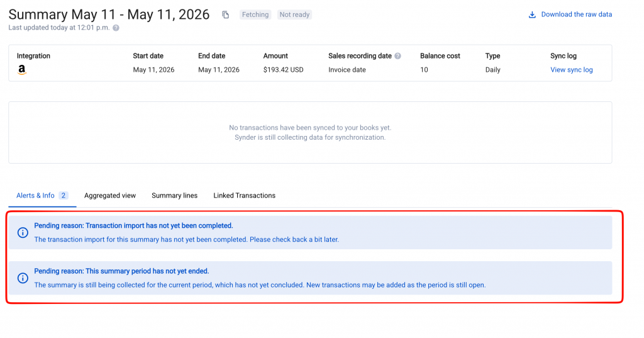
Task: Click the no transactions synced message box
Action: pos(310,132)
